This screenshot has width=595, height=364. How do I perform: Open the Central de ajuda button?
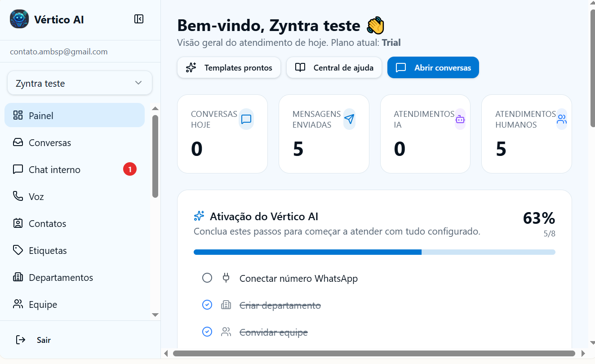(334, 67)
